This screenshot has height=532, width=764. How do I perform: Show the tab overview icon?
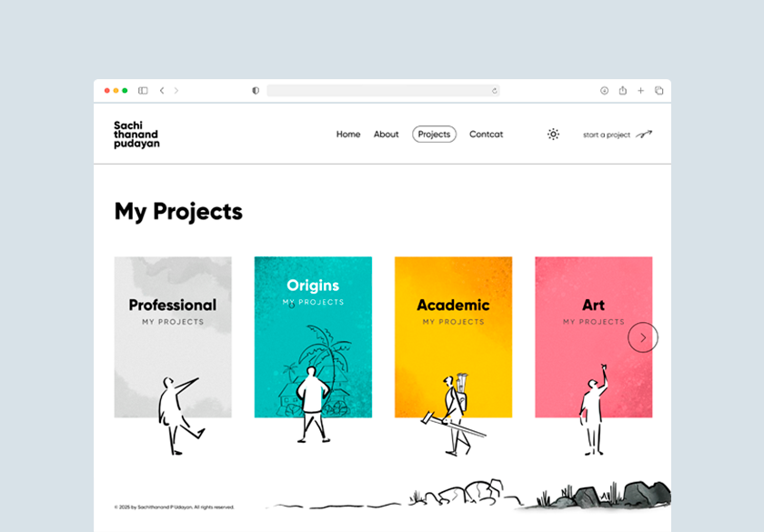(x=658, y=91)
